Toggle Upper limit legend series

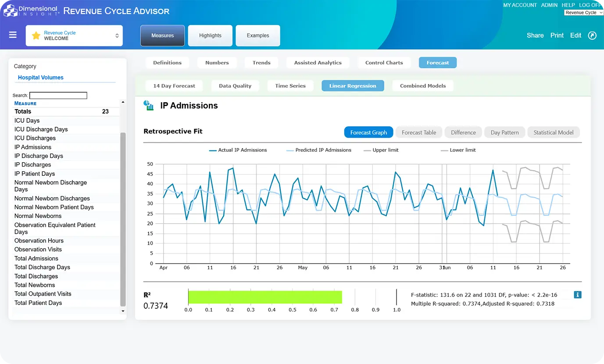click(381, 150)
